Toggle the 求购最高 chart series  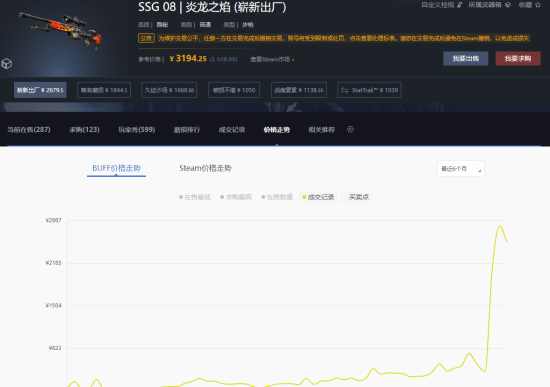236,197
